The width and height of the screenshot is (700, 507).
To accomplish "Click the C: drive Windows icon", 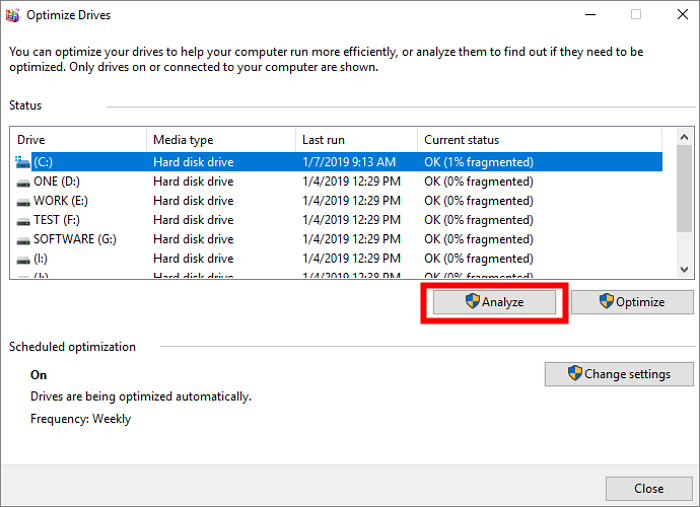I will [22, 162].
